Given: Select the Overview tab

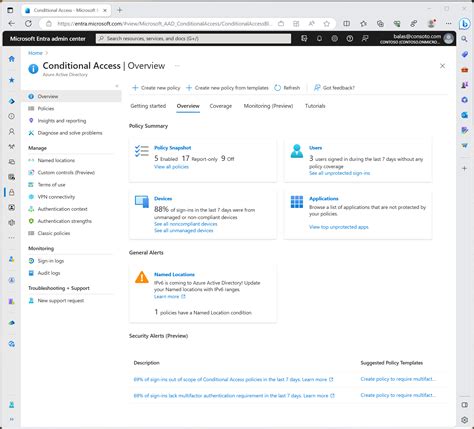Looking at the screenshot, I should click(188, 106).
